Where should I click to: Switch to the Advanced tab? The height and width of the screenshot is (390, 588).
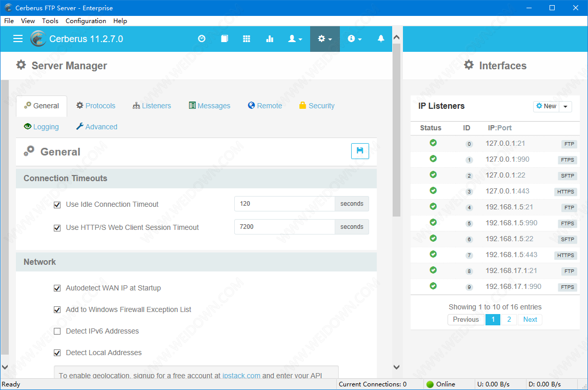[96, 127]
